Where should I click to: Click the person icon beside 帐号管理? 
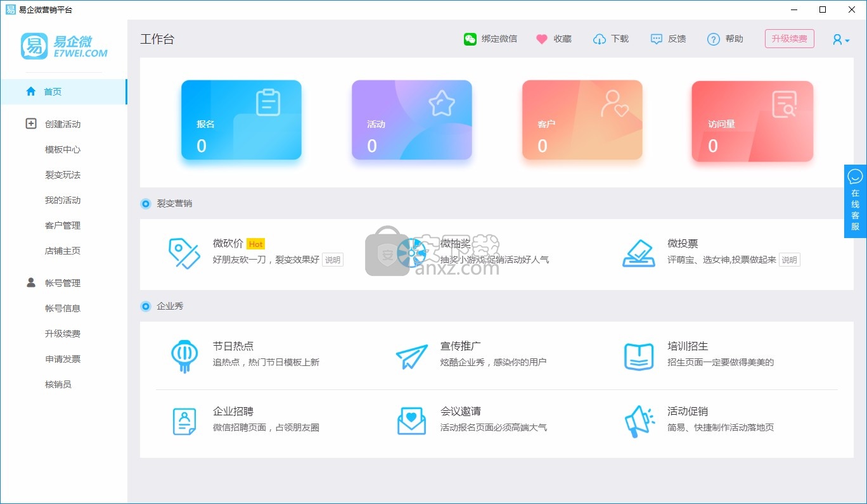click(31, 282)
